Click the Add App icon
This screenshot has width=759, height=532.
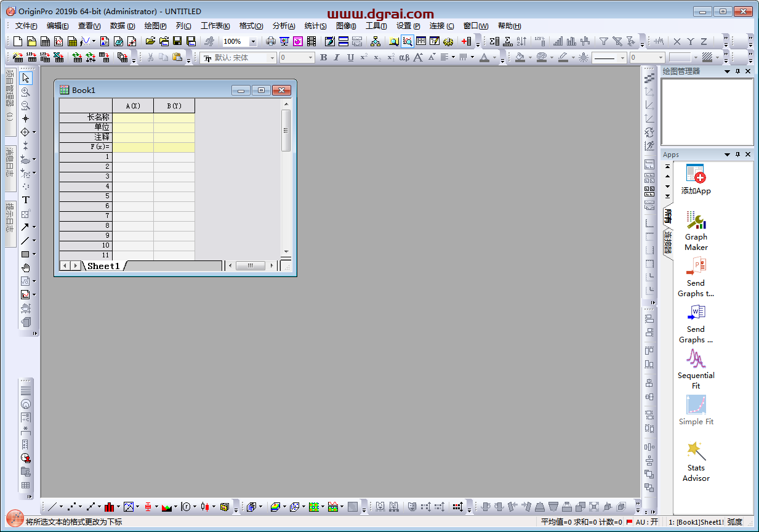(x=696, y=179)
